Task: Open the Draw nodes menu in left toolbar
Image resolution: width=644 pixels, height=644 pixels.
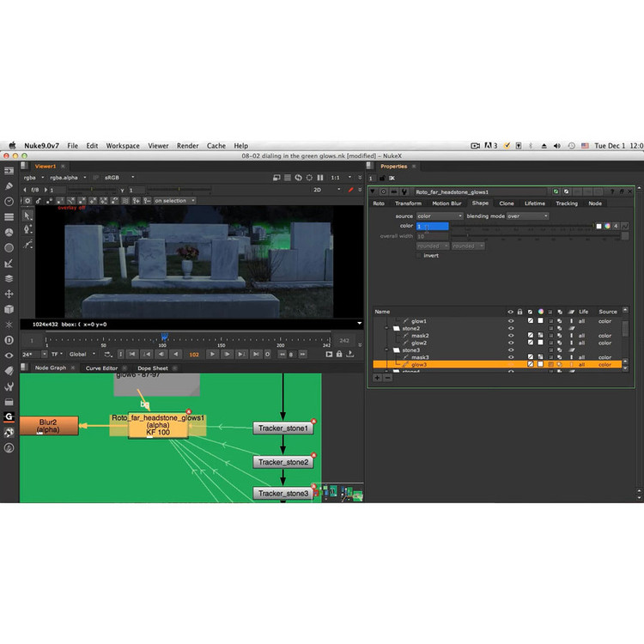Action: (x=9, y=185)
